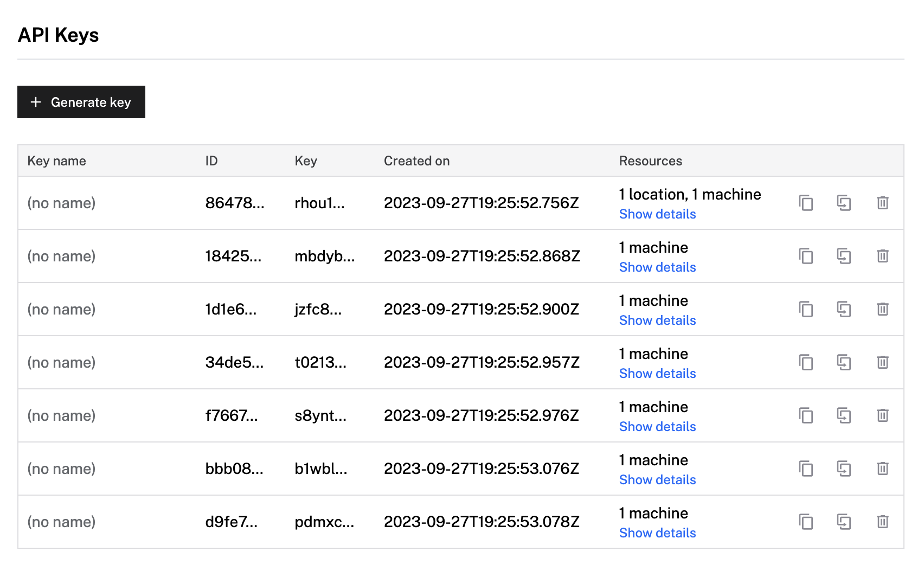Rotate the key for ID 18425
The image size is (924, 577).
point(844,256)
